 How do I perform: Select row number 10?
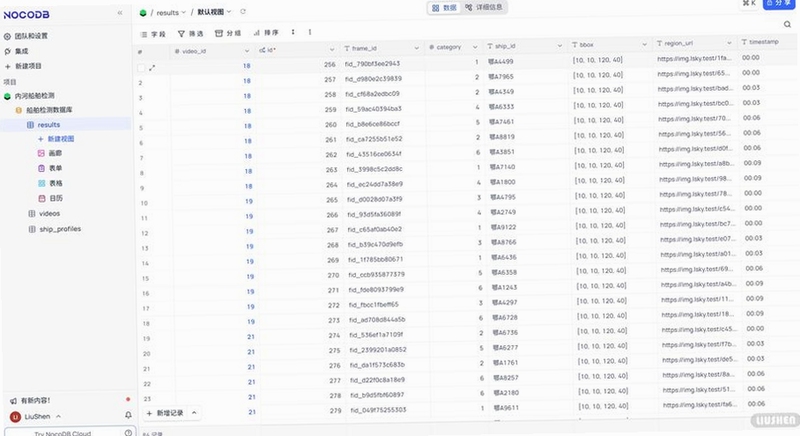pos(144,203)
